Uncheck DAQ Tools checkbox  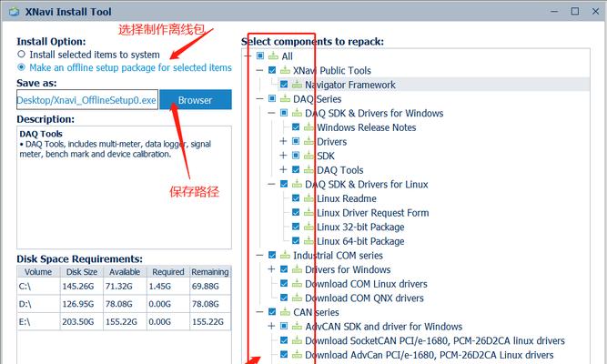point(296,169)
